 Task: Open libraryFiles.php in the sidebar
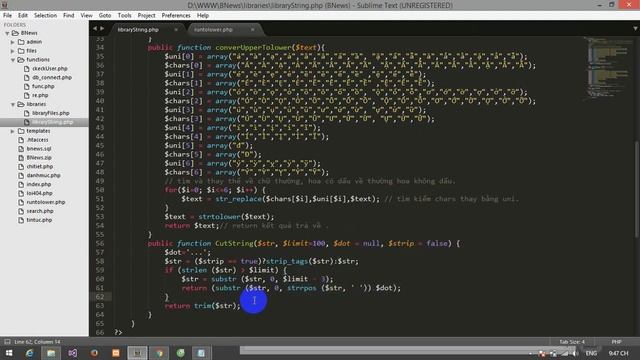pos(51,113)
